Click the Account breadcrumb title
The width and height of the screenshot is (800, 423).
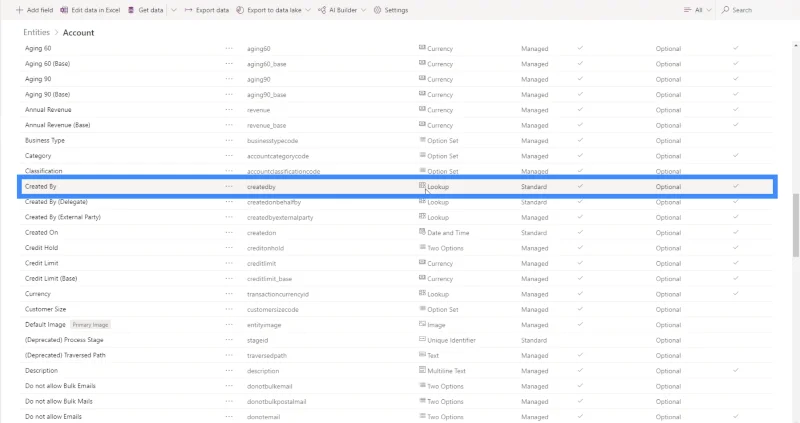click(78, 33)
